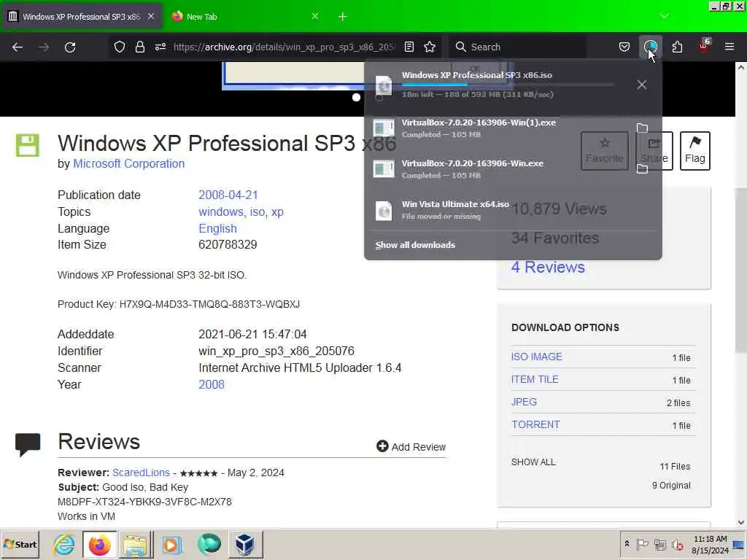Reload the current page
The width and height of the screenshot is (747, 560).
pos(70,47)
